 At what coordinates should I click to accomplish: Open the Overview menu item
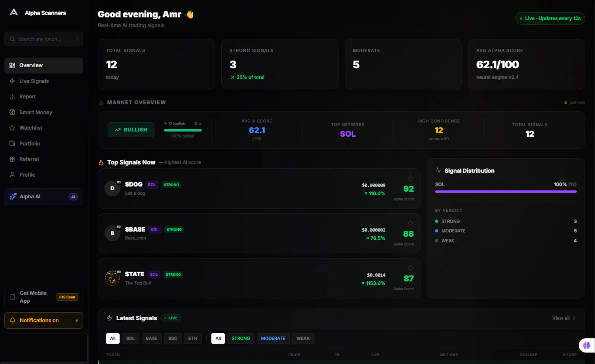(44, 65)
